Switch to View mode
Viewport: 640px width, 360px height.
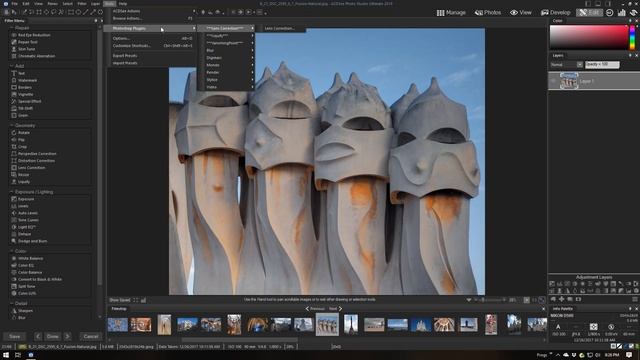[521, 13]
